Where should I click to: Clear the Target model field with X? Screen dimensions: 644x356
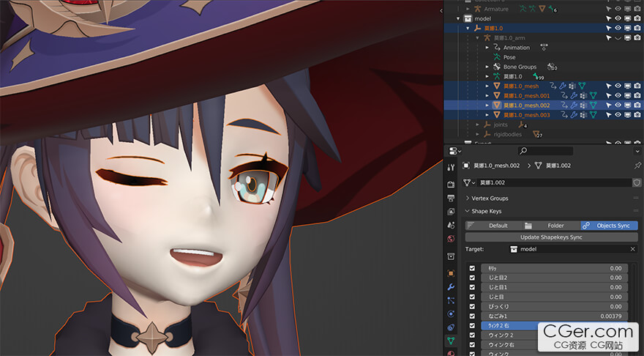point(632,249)
